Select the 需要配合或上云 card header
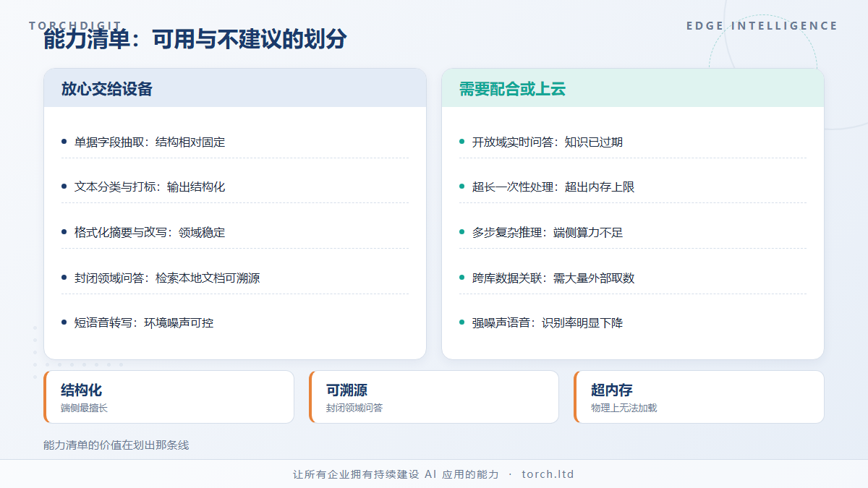The image size is (868, 488). tap(633, 88)
